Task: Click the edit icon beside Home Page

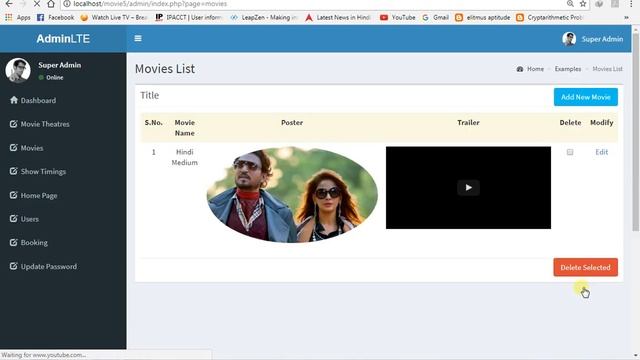Action: click(x=13, y=195)
